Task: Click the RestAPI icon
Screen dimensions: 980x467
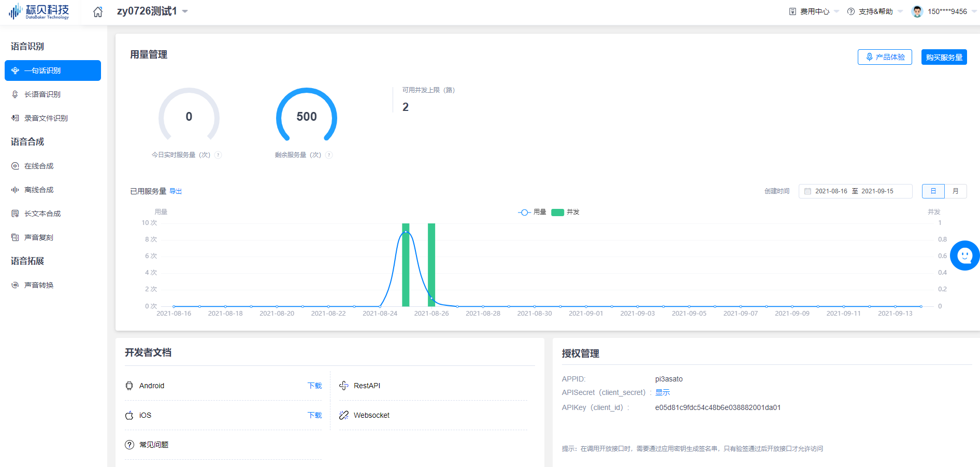Action: [x=344, y=386]
